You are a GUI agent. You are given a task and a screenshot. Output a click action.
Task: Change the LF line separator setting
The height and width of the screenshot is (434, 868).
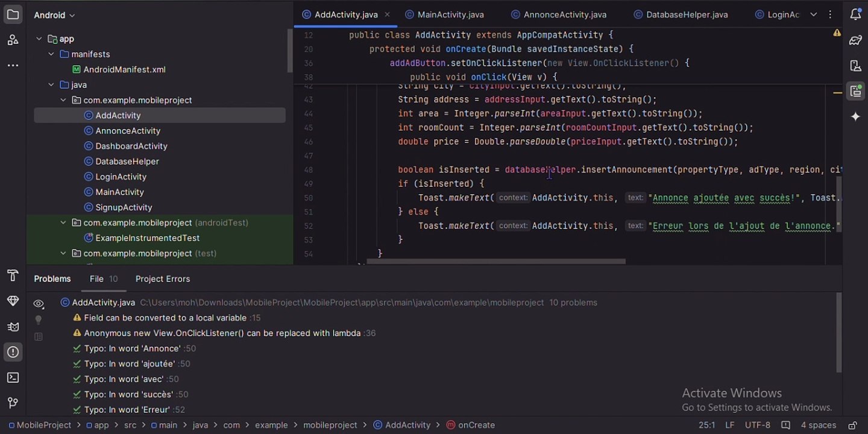tap(729, 425)
